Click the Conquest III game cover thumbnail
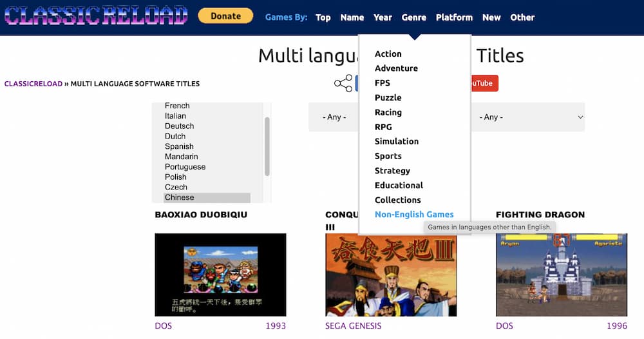 pos(391,275)
